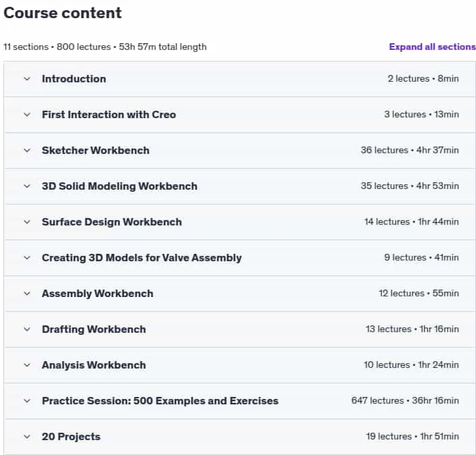
Task: Open Creating 3D Models for Valve Assembly
Action: pyautogui.click(x=142, y=258)
